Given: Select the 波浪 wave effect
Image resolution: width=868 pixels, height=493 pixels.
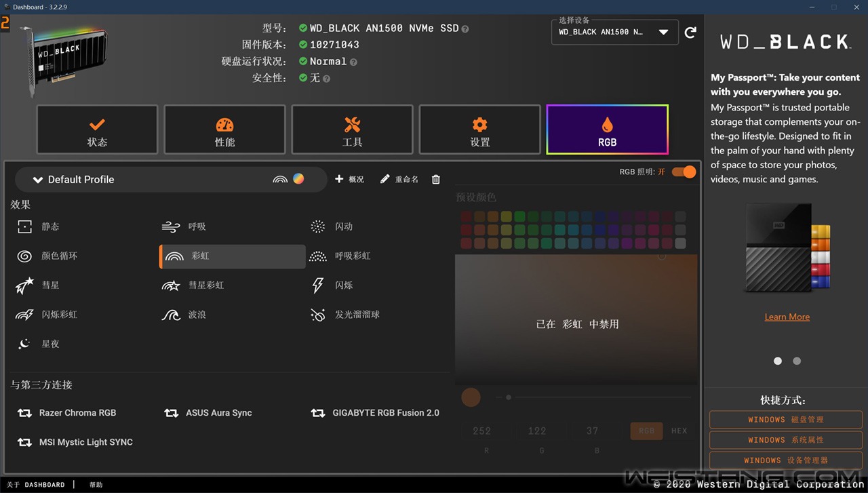Looking at the screenshot, I should click(x=184, y=315).
